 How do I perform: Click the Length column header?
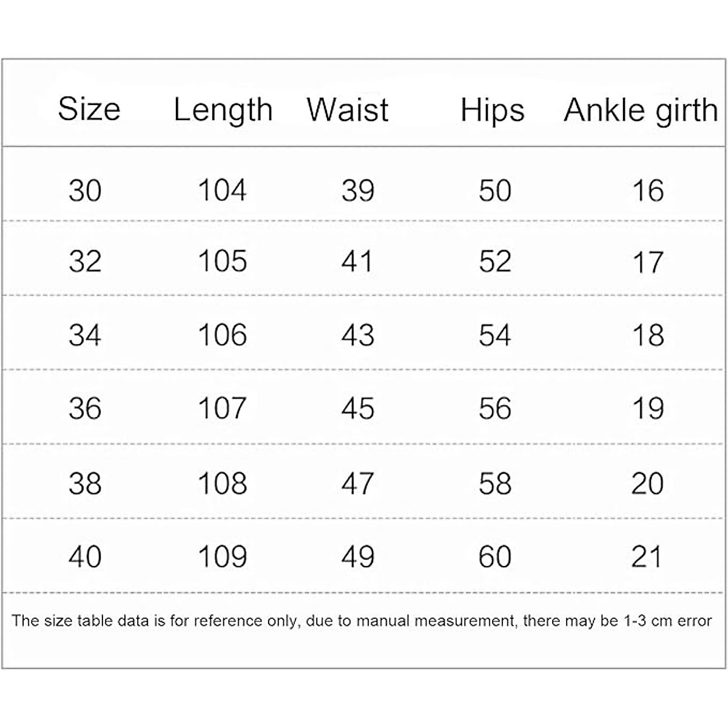[x=223, y=110]
